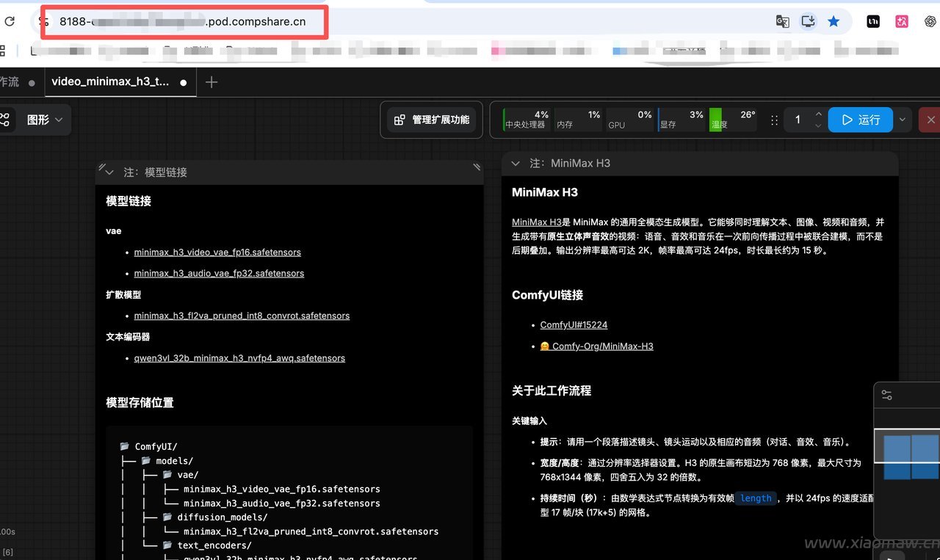
Task: Click the 中央处理器 4% monitor
Action: click(x=526, y=120)
